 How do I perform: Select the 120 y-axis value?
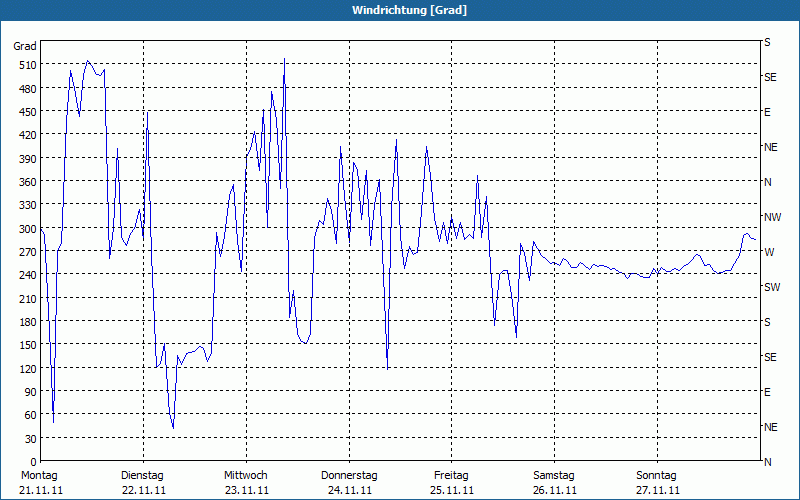[x=28, y=368]
